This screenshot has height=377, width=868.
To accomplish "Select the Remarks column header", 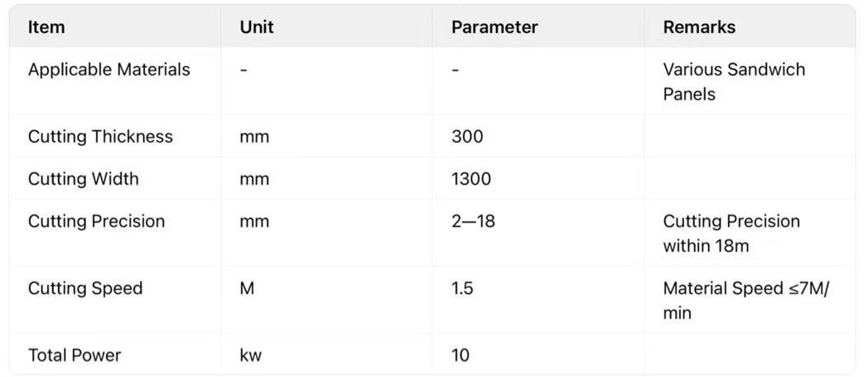I will coord(699,27).
